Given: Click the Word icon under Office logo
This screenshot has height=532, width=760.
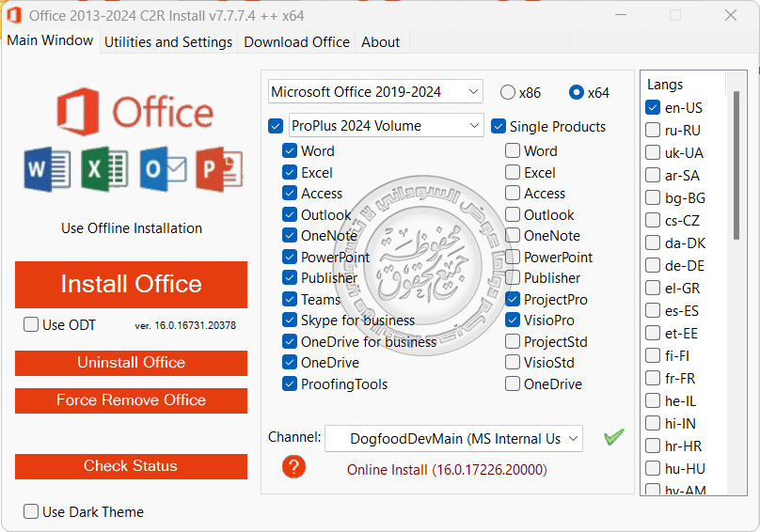Looking at the screenshot, I should pos(48,170).
